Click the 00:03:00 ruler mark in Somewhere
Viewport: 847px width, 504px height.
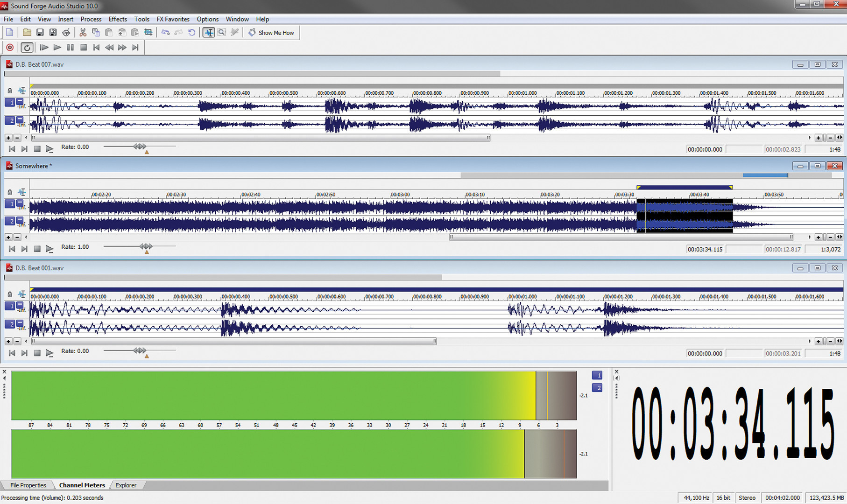400,195
